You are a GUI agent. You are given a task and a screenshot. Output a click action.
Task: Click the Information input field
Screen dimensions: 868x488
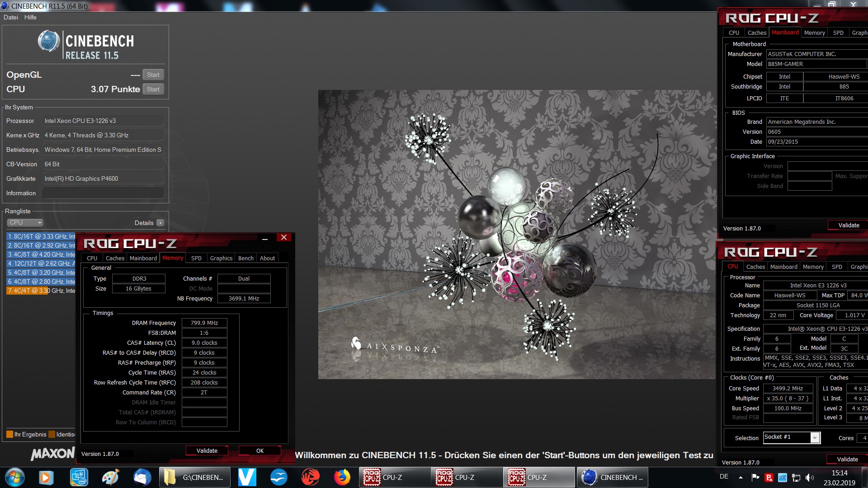(x=103, y=193)
